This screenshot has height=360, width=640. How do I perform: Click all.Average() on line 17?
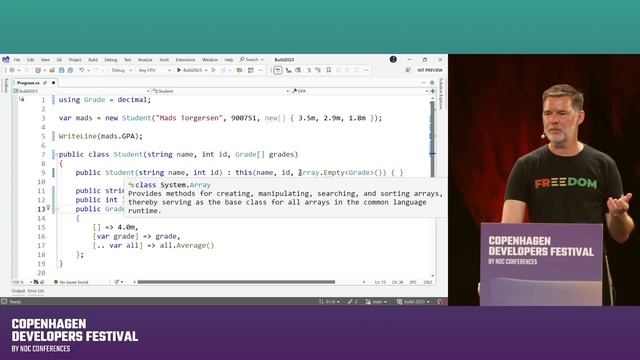(x=187, y=245)
